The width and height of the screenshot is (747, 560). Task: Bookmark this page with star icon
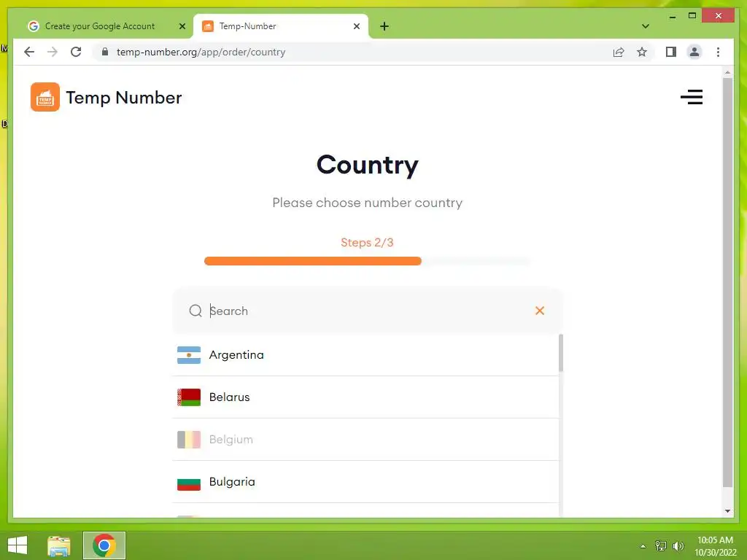[x=642, y=52]
